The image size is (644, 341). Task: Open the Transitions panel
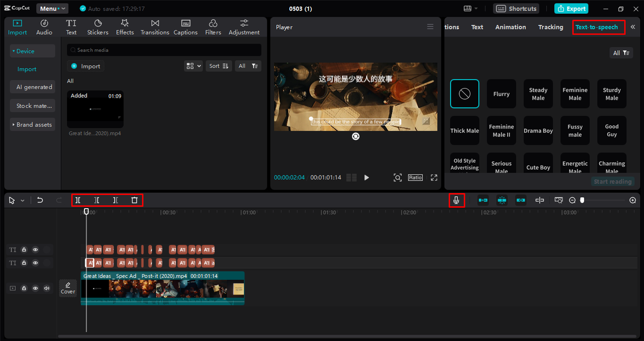click(155, 27)
